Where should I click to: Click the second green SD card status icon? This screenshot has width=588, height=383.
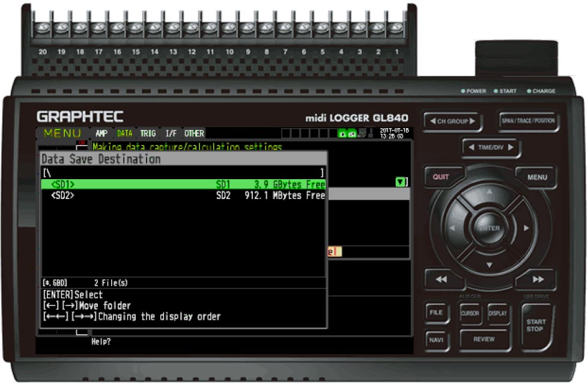(x=352, y=133)
